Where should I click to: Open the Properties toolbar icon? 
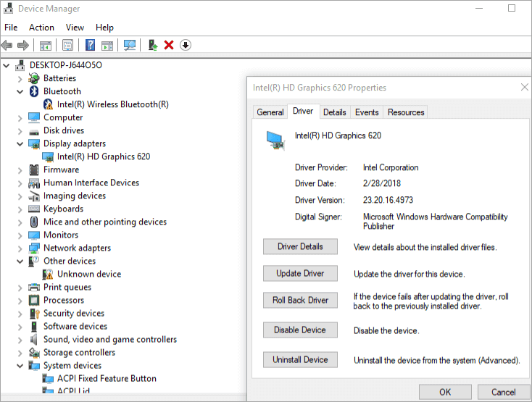pyautogui.click(x=68, y=45)
